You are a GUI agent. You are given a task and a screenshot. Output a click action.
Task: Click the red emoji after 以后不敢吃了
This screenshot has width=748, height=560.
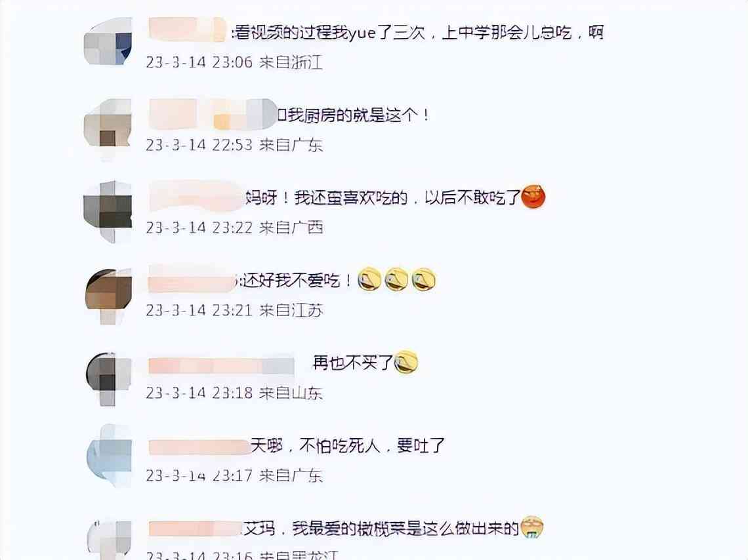coord(533,196)
